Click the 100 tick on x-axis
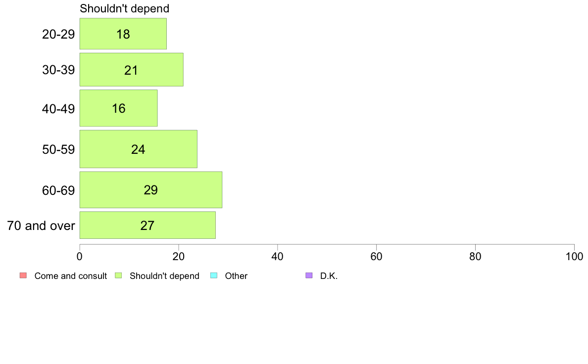This screenshot has width=588, height=364. coord(575,256)
